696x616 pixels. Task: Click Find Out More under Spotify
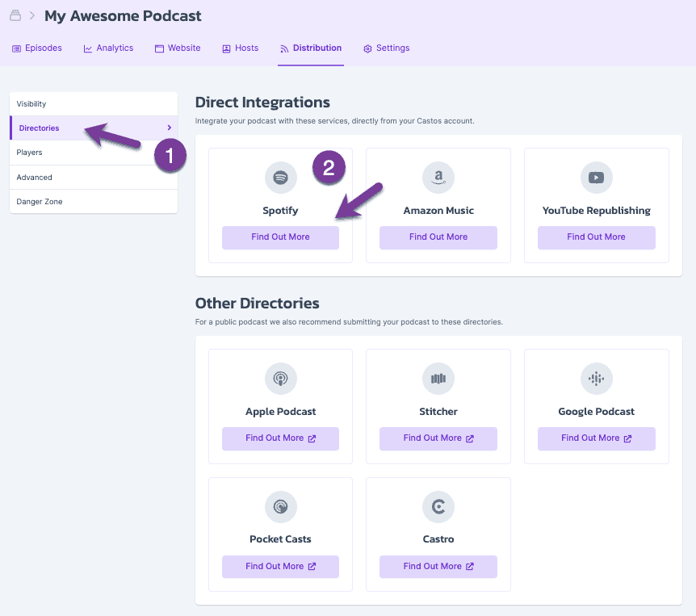click(x=280, y=237)
